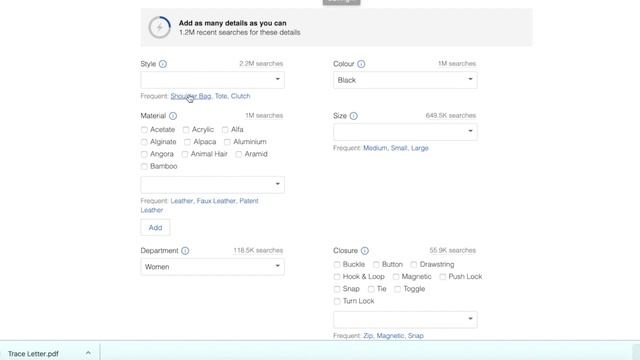Tick the Magnetic closure checkbox
Screen dimensions: 640x360
pyautogui.click(x=396, y=277)
